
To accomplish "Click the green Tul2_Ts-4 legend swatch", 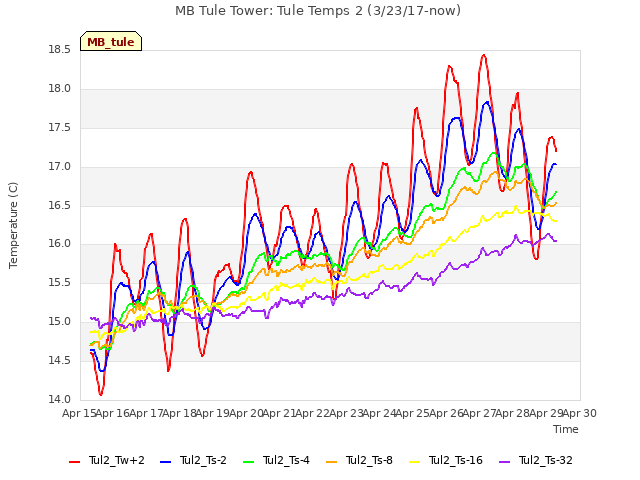I will point(249,461).
